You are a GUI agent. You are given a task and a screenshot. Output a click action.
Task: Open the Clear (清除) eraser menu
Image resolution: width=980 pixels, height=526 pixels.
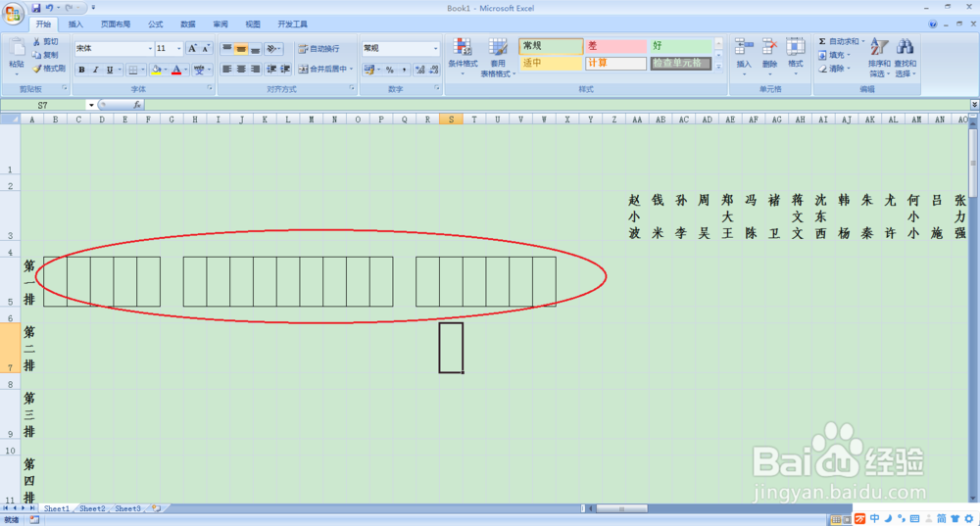click(834, 69)
